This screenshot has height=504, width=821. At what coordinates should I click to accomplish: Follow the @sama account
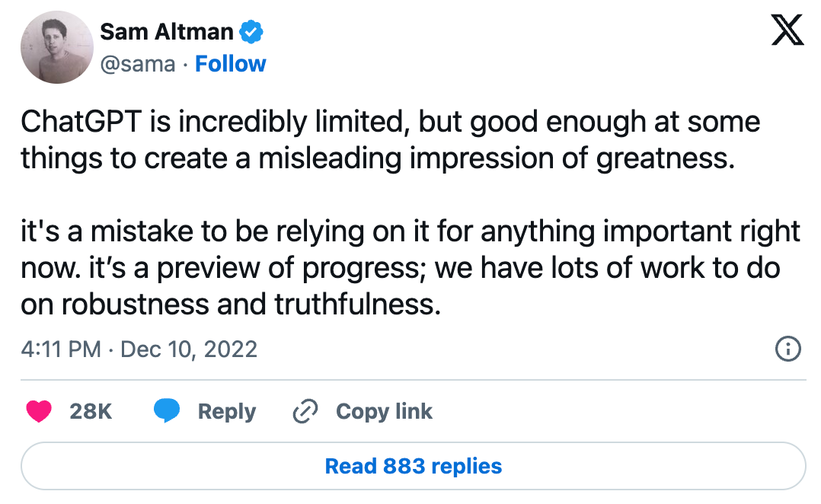coord(231,64)
